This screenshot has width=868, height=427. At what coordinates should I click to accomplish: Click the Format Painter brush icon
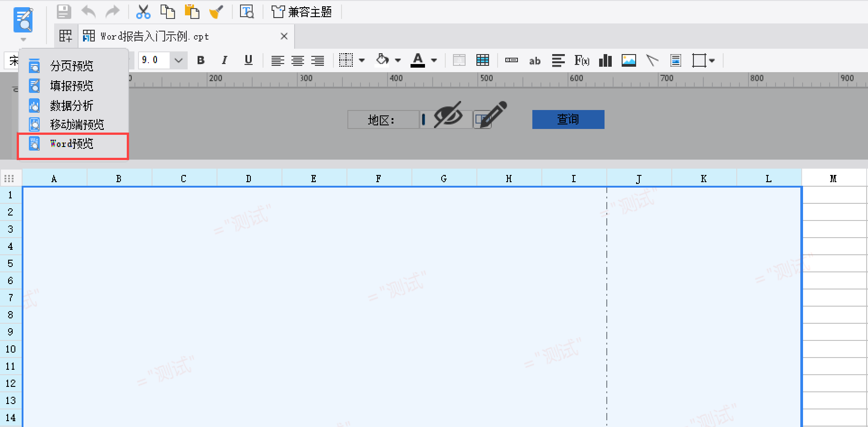(x=216, y=12)
